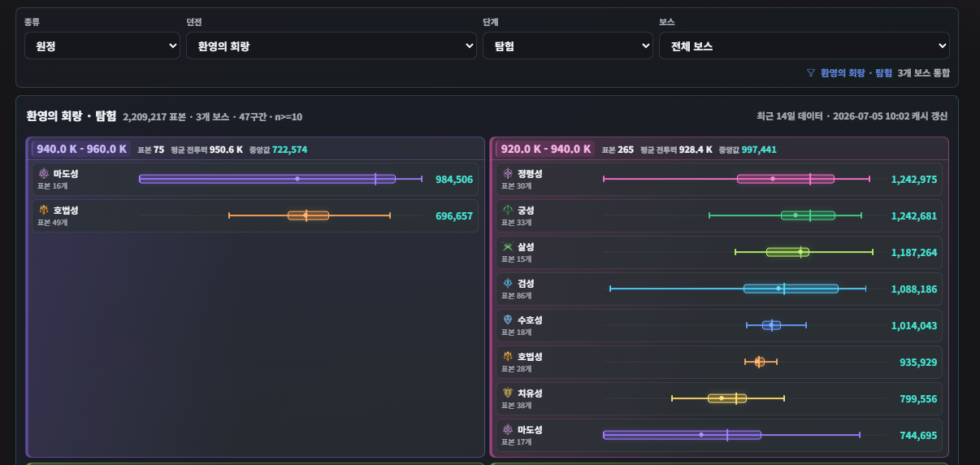Image resolution: width=980 pixels, height=465 pixels.
Task: Click the 마도성 class icon in left panel
Action: (x=44, y=173)
